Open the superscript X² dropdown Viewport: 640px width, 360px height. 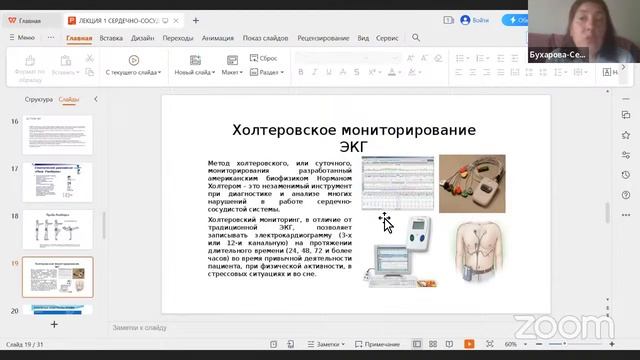pos(375,72)
